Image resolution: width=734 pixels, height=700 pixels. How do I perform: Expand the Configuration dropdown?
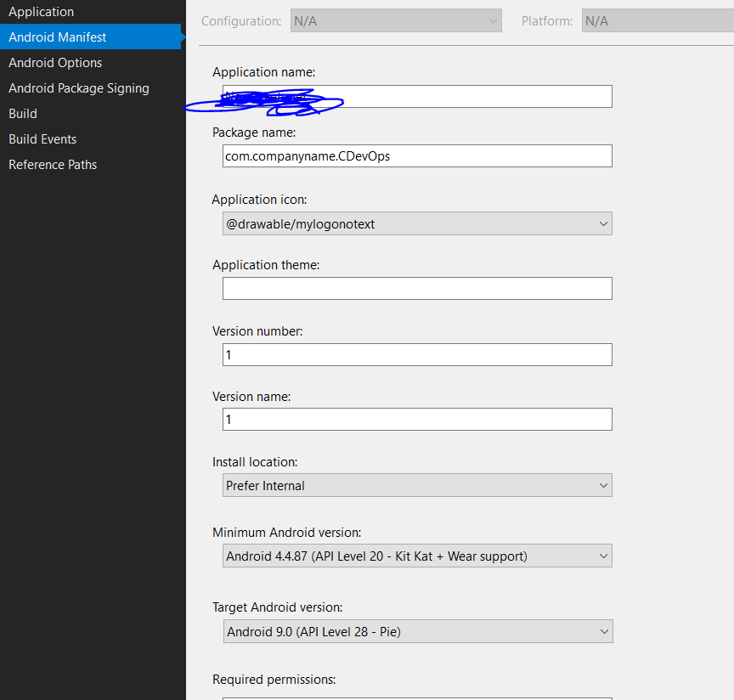tap(396, 21)
